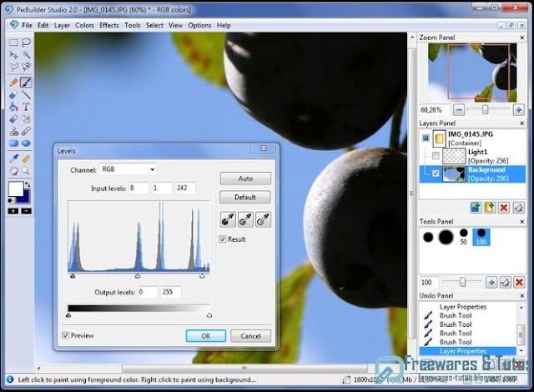Select the Ellipse shape tool
Image resolution: width=534 pixels, height=392 pixels.
(x=26, y=143)
